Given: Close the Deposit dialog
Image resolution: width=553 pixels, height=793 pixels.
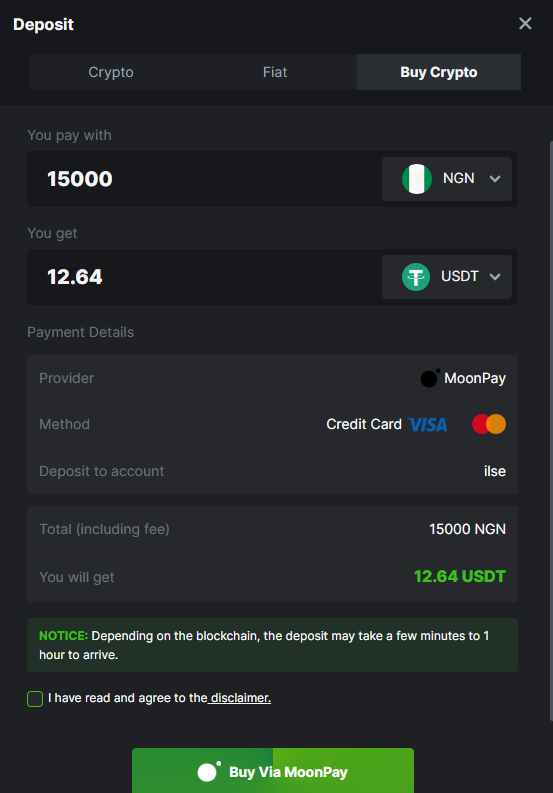Looking at the screenshot, I should (x=525, y=23).
